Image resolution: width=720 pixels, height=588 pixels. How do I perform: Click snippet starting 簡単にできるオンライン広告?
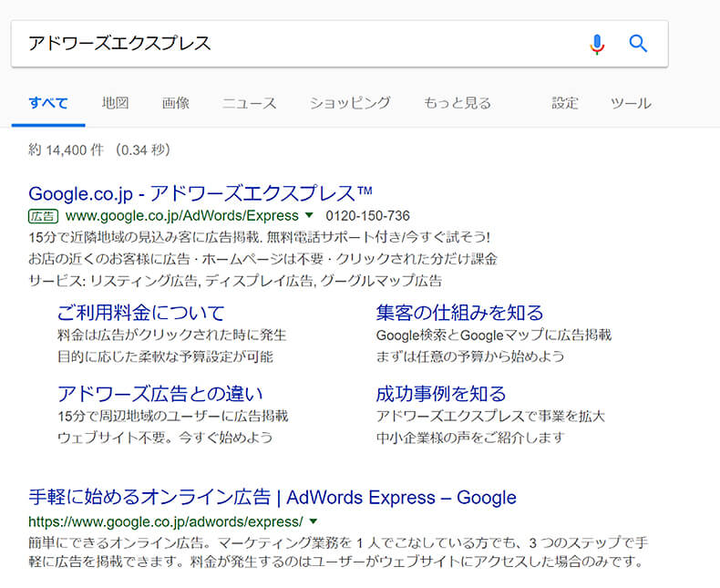pos(338,552)
